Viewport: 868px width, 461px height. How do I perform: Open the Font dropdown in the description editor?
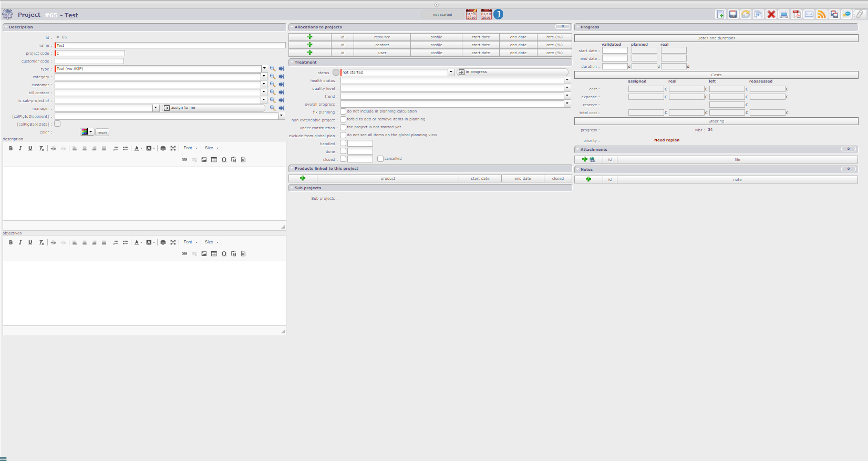(x=190, y=148)
